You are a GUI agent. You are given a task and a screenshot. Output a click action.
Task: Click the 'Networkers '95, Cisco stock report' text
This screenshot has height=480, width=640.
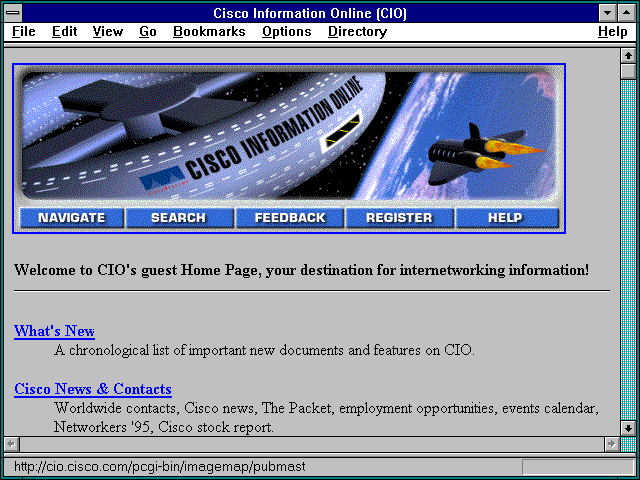coord(163,427)
